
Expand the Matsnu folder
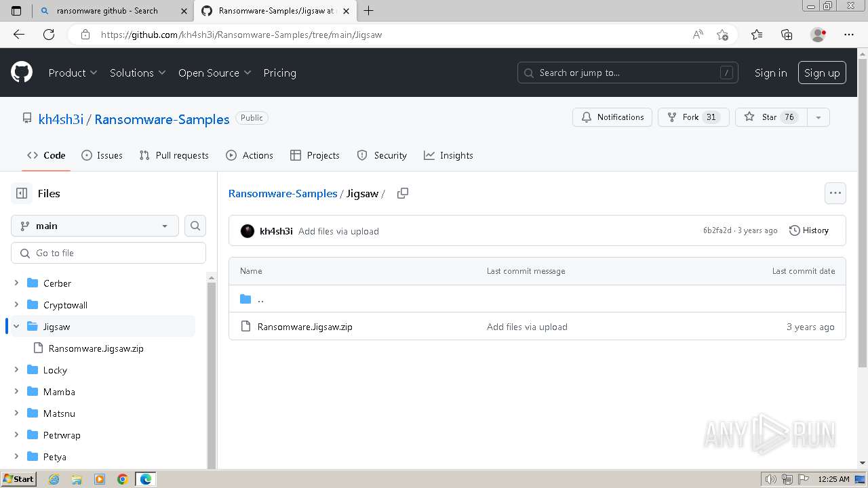(16, 413)
